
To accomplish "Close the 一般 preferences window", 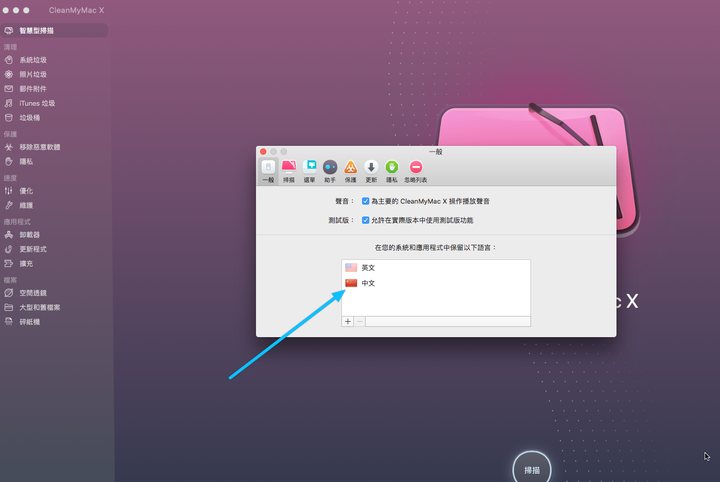I will point(263,151).
